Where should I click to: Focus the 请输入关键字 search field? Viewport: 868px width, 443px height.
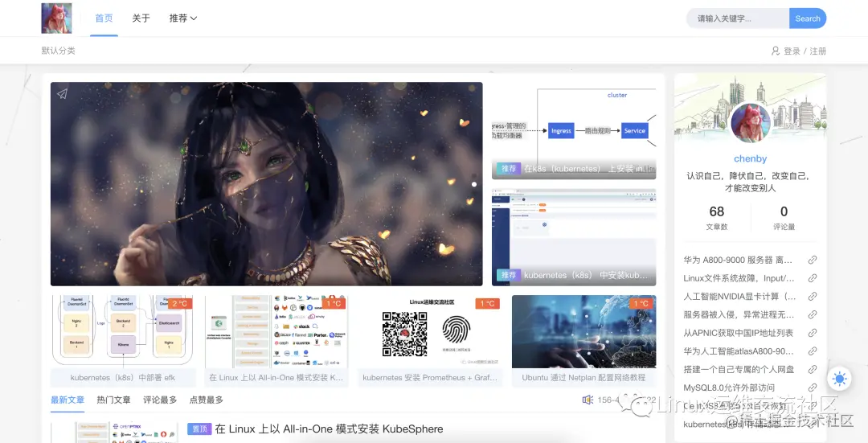[x=738, y=18]
